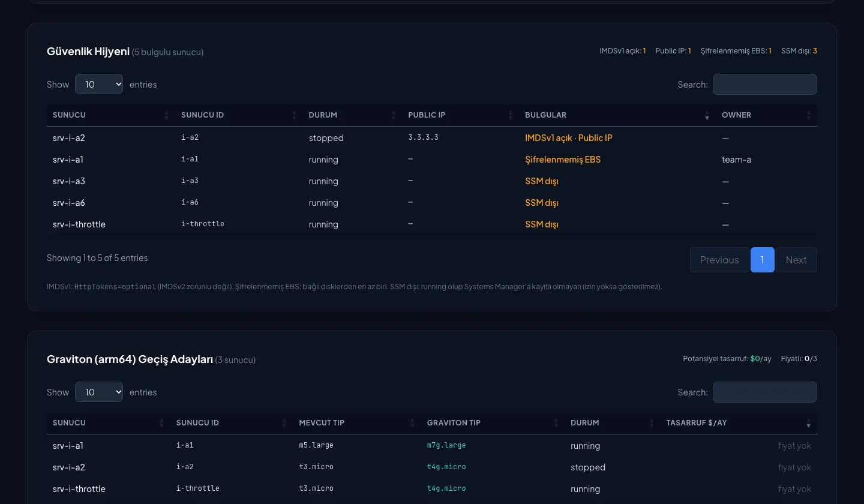Select the 'Fiyatlı: 0/3' summary
864x504 pixels.
click(x=799, y=359)
